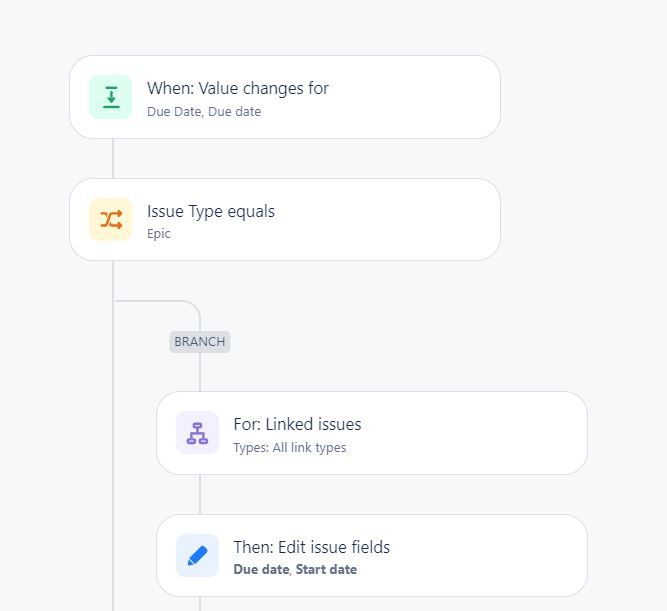Image resolution: width=667 pixels, height=611 pixels.
Task: Select the blue pencil edit icon
Action: click(197, 556)
